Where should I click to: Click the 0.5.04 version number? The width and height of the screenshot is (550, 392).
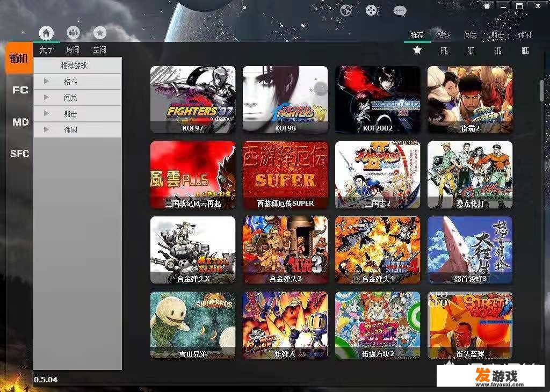[46, 379]
